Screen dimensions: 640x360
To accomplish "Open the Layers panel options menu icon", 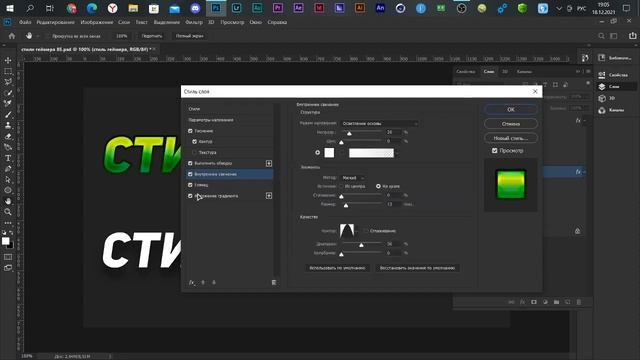I will [x=588, y=71].
